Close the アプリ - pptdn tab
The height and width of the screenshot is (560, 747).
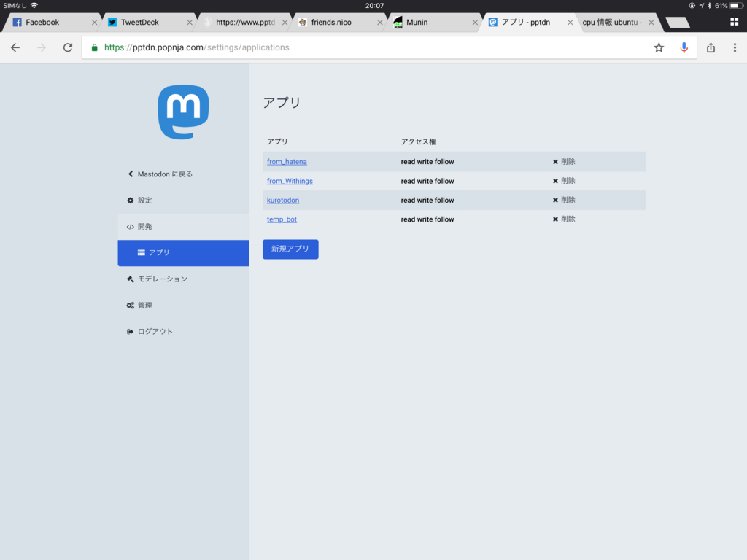click(x=570, y=23)
